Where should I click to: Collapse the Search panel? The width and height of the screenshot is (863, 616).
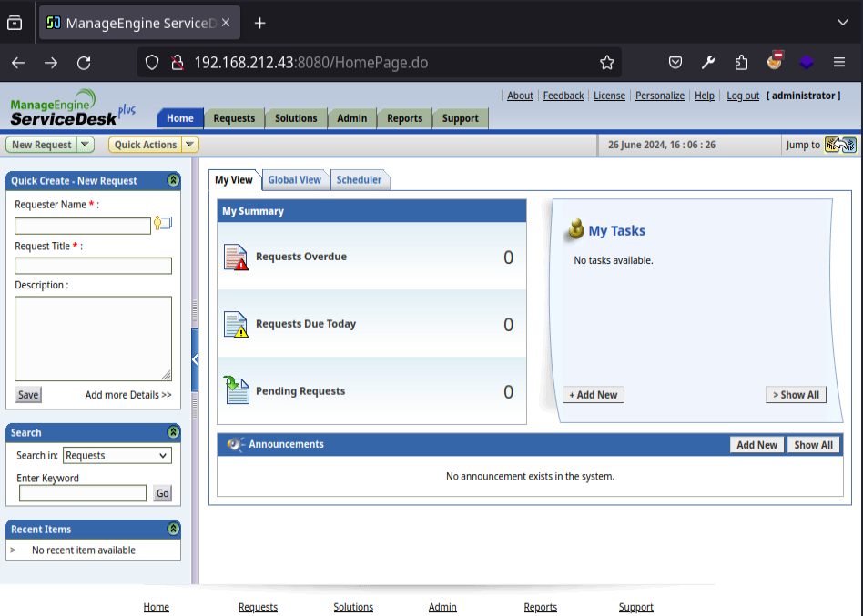(172, 432)
